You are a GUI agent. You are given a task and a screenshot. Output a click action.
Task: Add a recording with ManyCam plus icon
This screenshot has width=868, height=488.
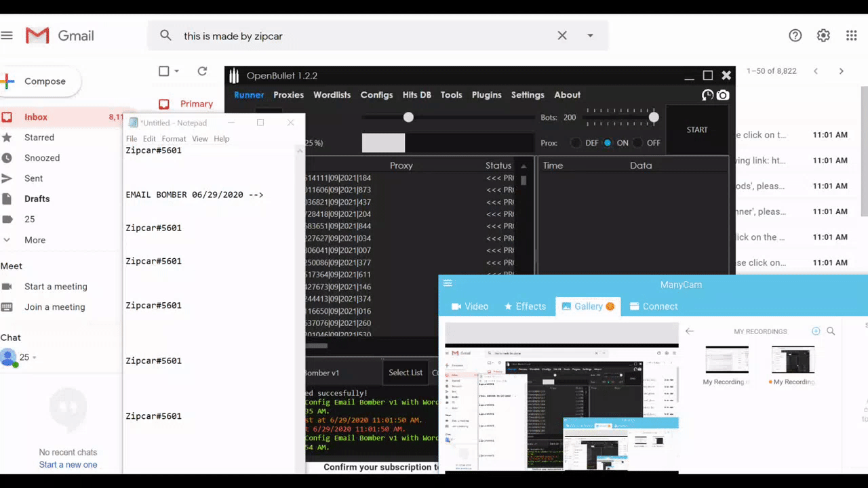coord(816,331)
